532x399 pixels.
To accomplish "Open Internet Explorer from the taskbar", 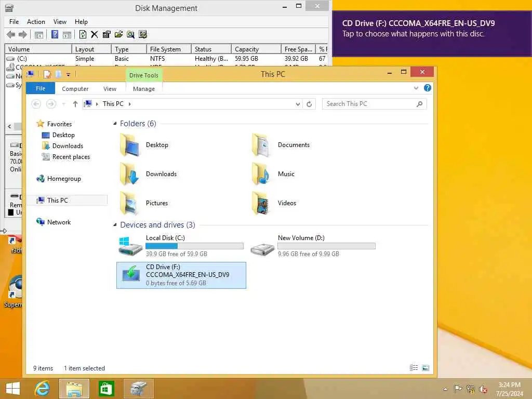I will 42,389.
